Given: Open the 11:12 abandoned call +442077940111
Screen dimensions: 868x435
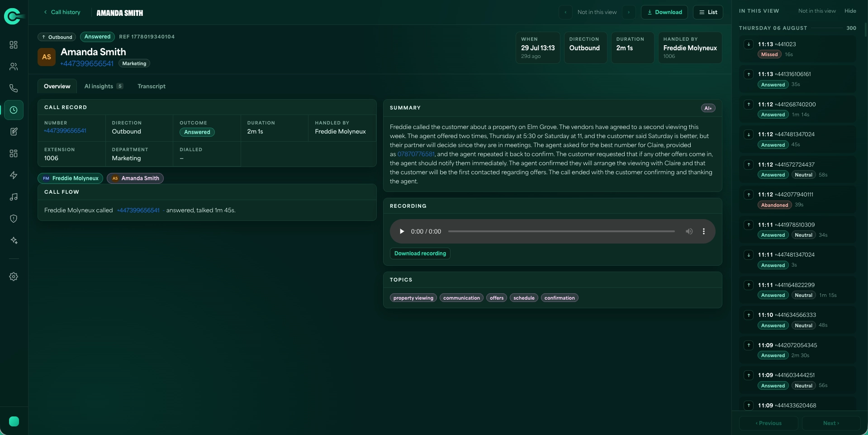Looking at the screenshot, I should coord(798,200).
